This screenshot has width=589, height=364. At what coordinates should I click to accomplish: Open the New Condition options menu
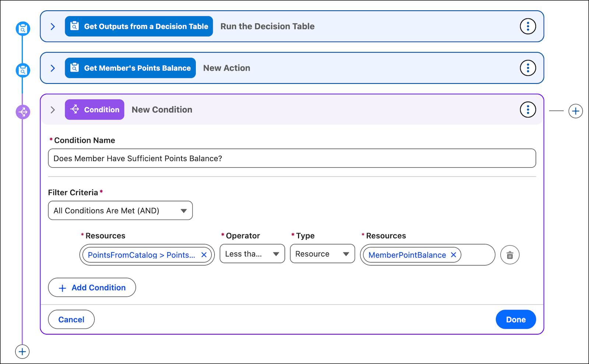tap(528, 110)
